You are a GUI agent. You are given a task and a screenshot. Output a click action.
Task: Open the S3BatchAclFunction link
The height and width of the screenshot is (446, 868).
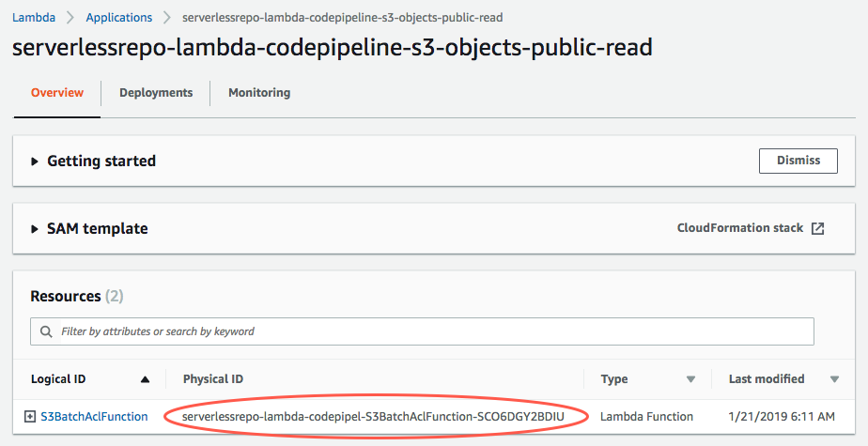[x=94, y=417]
